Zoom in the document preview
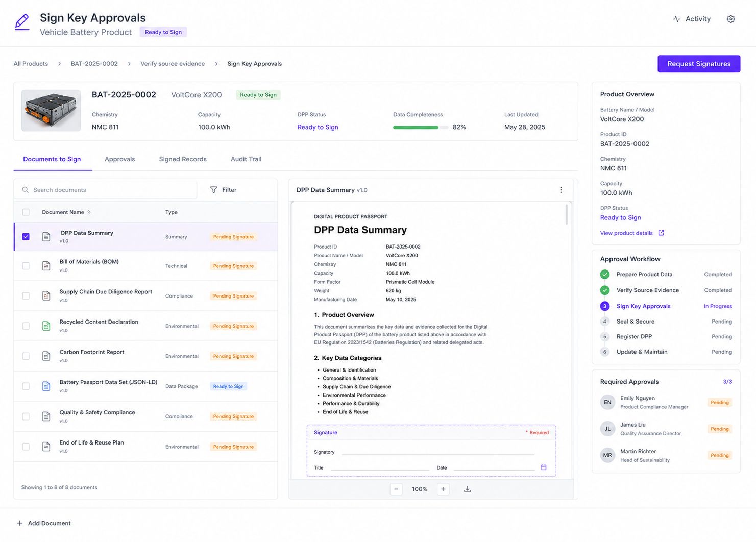 [443, 489]
